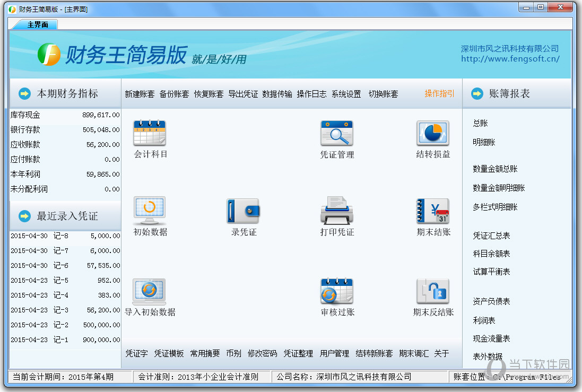Select voucher 记-8 dated 2015-04-30
The height and width of the screenshot is (392, 582).
pos(65,236)
